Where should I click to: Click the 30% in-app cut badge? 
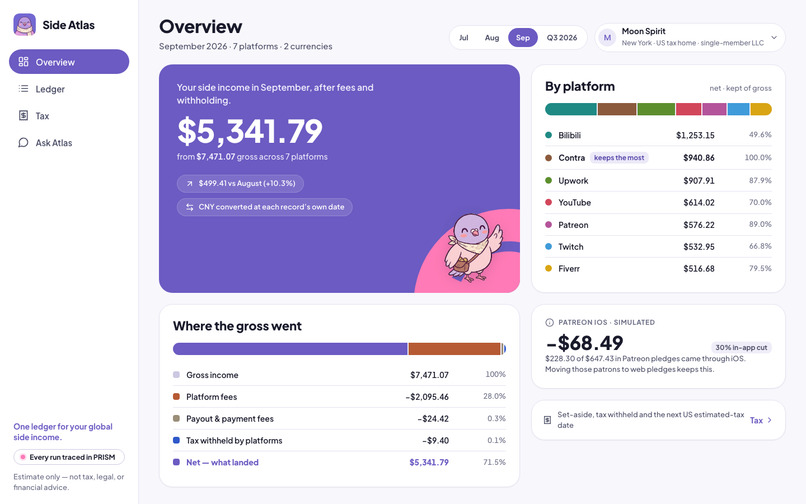(x=741, y=347)
